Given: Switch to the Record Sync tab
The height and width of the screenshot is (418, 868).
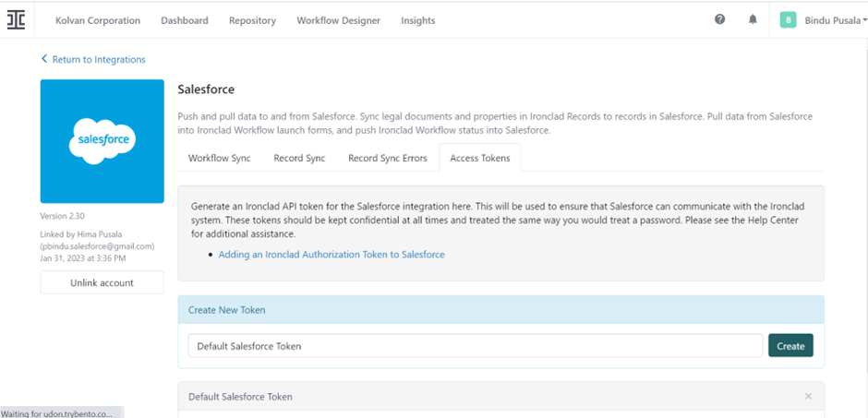Looking at the screenshot, I should pyautogui.click(x=299, y=158).
